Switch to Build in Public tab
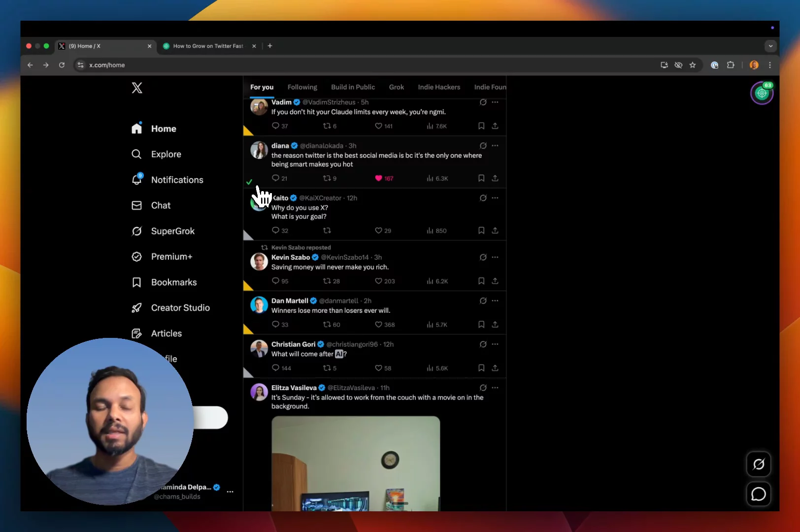Viewport: 800px width, 532px height. click(x=353, y=87)
